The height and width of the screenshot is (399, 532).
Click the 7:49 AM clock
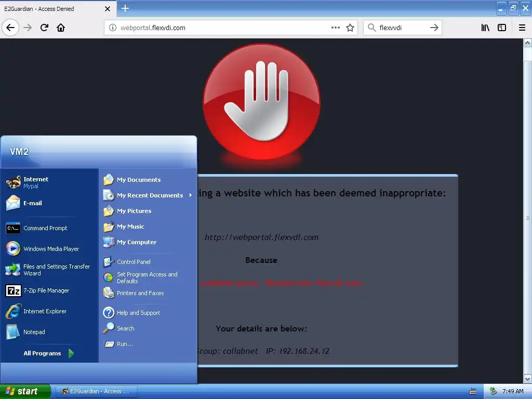click(513, 391)
